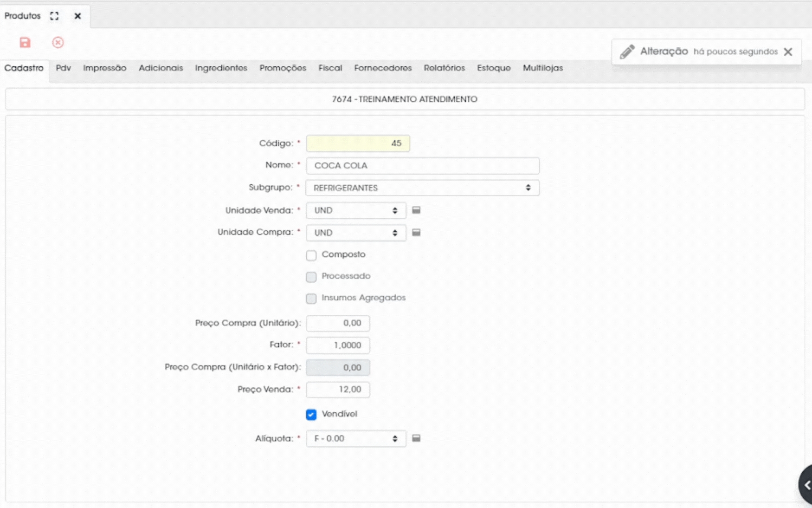Viewport: 812px width, 508px height.
Task: Dismiss the Alteração notification
Action: 788,52
